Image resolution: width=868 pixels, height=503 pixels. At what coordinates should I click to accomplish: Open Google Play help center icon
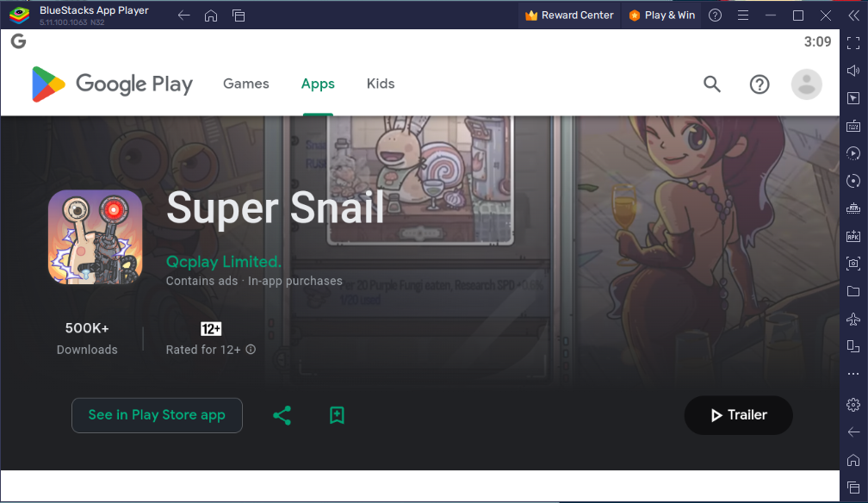759,84
